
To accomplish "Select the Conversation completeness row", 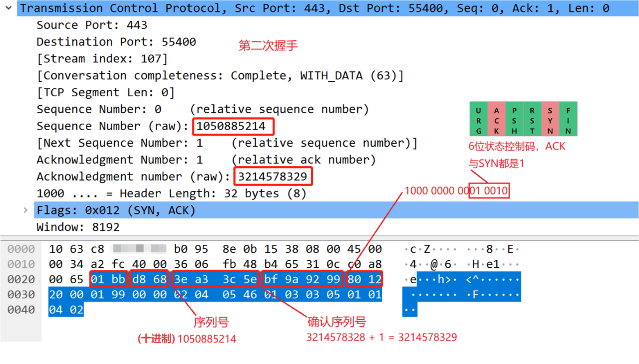I will click(220, 76).
